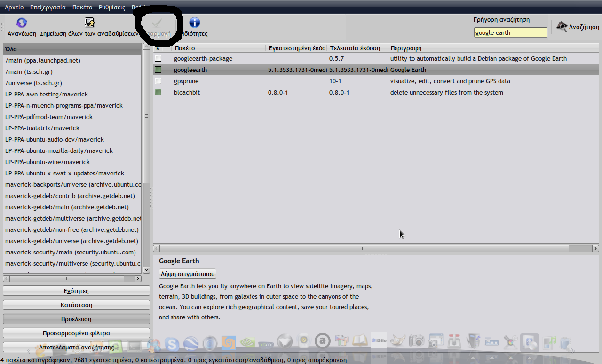Click the butterfly dock icon
602x364 pixels.
(x=285, y=342)
